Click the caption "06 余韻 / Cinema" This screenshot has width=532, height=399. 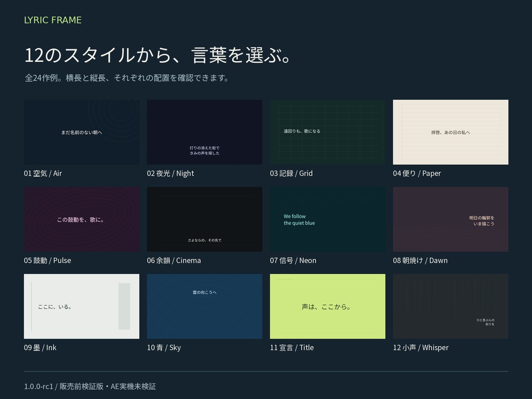174,261
